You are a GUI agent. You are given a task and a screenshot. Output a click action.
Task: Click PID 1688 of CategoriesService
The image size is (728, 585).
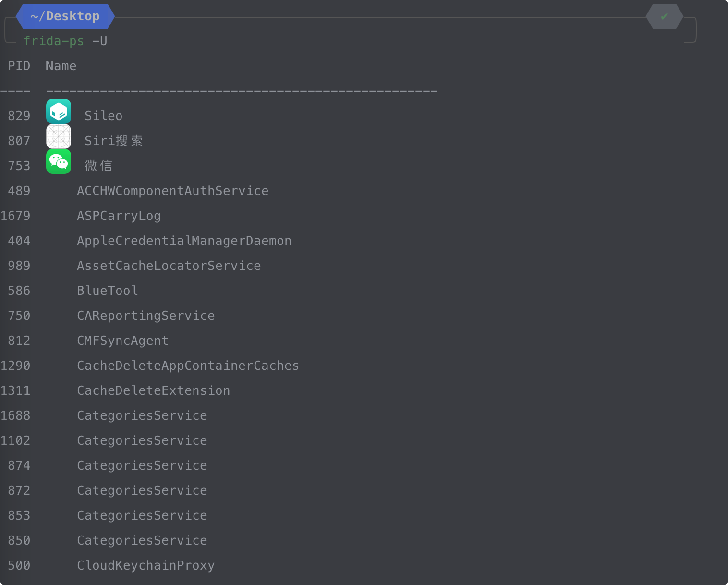click(15, 415)
